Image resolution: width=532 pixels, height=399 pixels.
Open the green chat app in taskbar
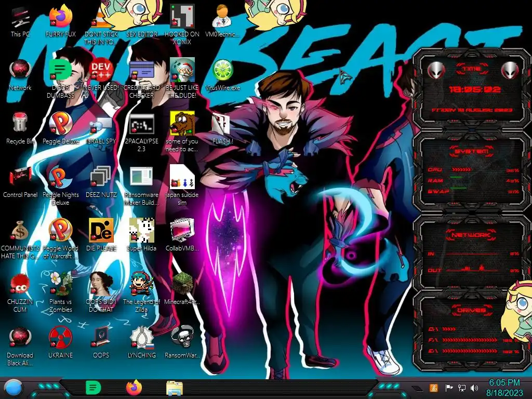tap(93, 388)
